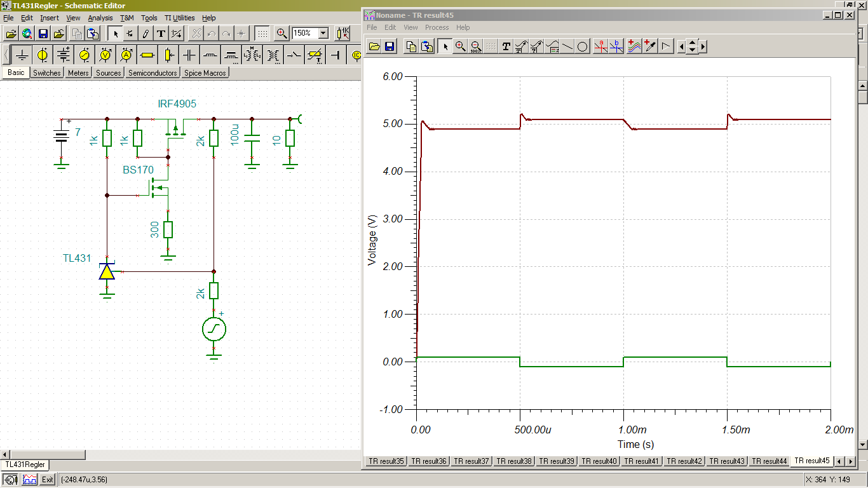Screen dimensions: 868x488
Task: Insert a capacitor component
Action: [189, 55]
